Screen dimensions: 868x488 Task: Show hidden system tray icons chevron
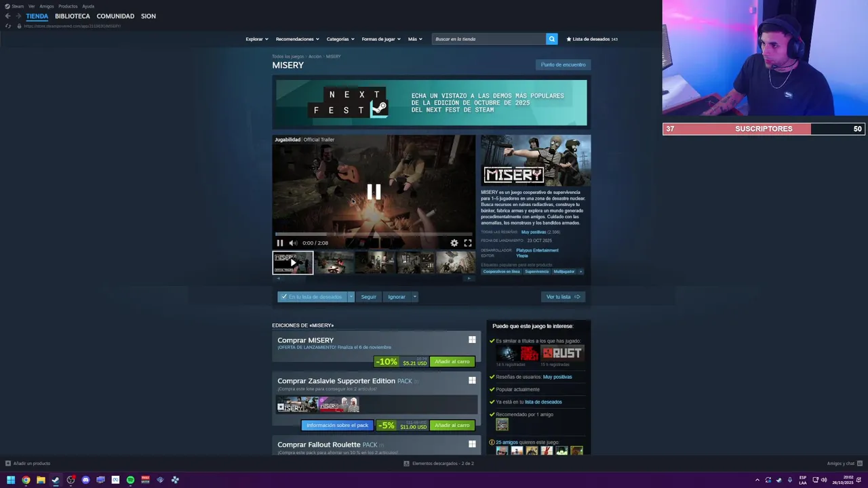(757, 480)
